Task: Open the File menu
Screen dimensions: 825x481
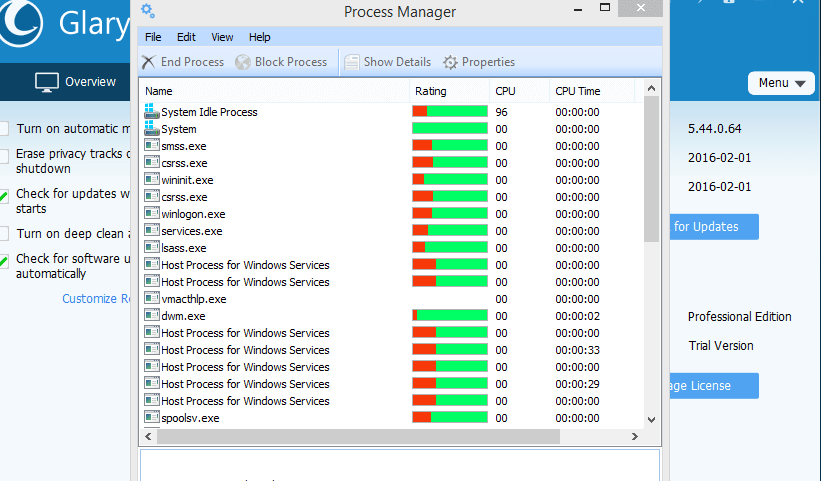Action: (x=153, y=37)
